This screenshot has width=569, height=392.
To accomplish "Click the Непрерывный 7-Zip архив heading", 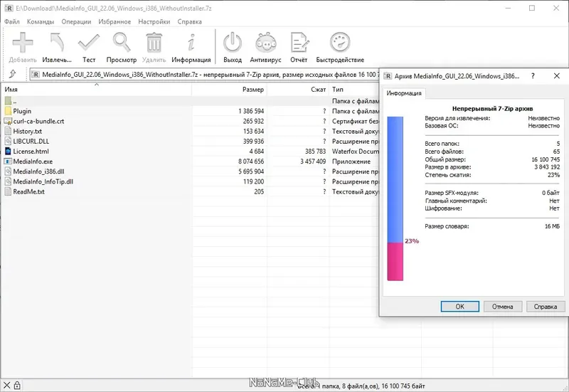I will pos(492,109).
